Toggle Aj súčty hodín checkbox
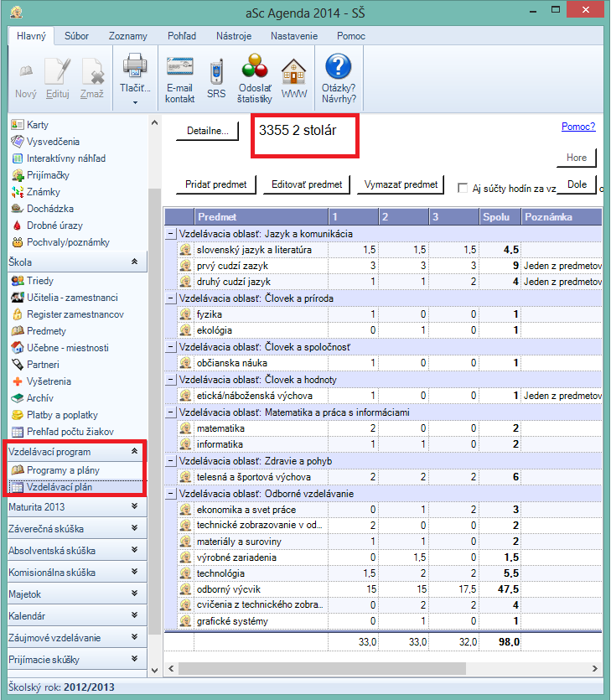The height and width of the screenshot is (700, 611). (463, 188)
